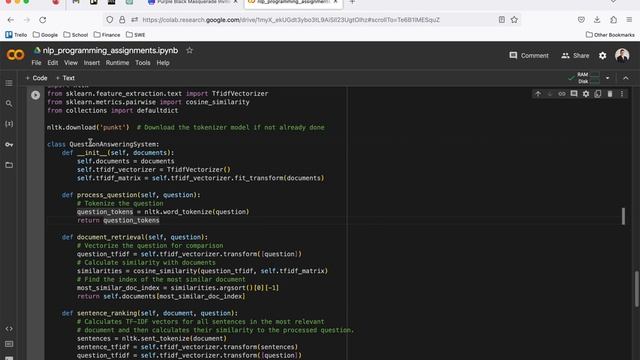Open find and replace in left sidebar
640x360 pixels.
pyautogui.click(x=9, y=104)
